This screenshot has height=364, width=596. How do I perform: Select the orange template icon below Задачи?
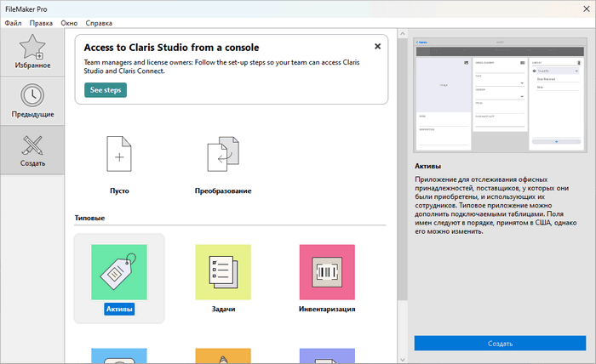223,355
